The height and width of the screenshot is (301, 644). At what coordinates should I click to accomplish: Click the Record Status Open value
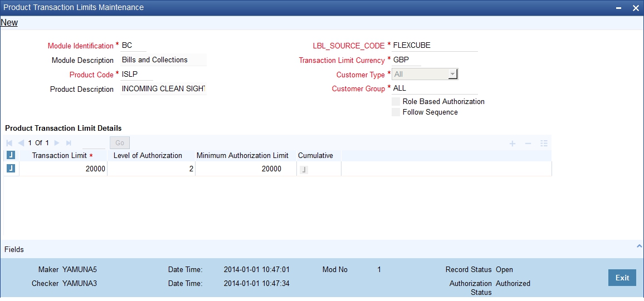[x=504, y=269]
